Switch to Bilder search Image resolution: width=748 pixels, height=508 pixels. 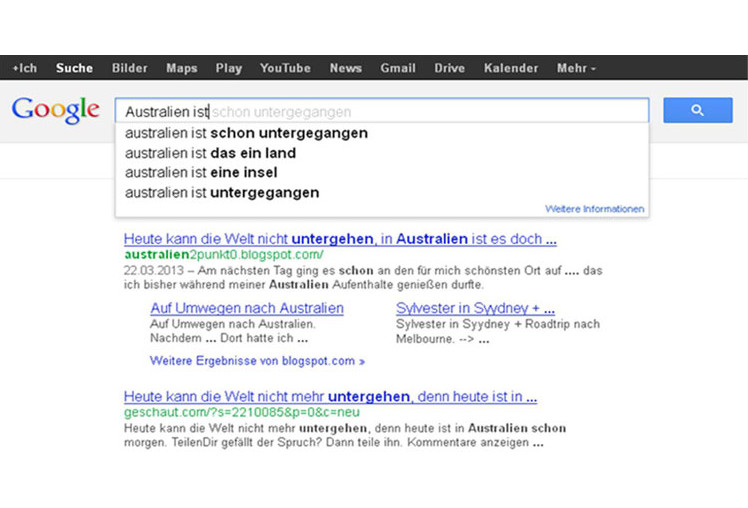130,68
